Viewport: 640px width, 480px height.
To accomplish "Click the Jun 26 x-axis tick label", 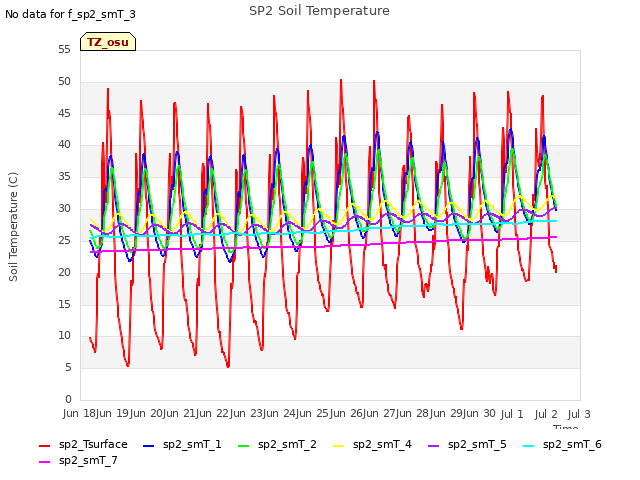I will 347,414.
